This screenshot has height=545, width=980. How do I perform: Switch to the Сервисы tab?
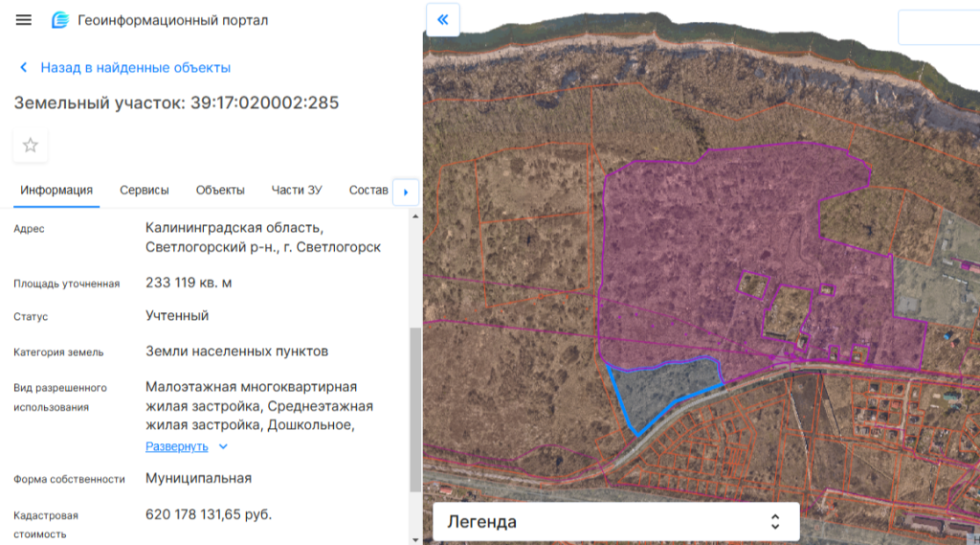click(x=145, y=190)
